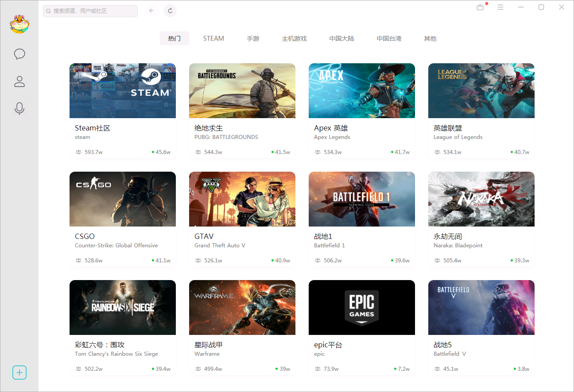Click the hamster profile avatar
Viewport: 574px width, 392px height.
click(x=19, y=23)
